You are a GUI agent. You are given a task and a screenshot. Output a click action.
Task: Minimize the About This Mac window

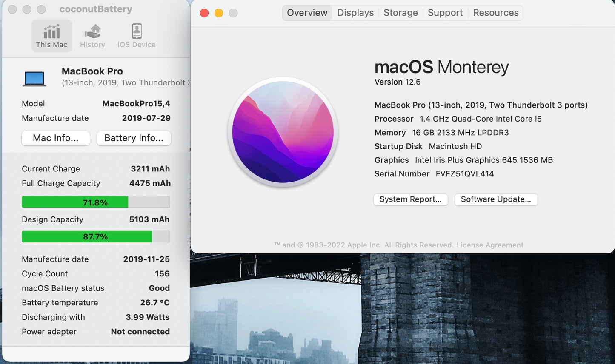(219, 13)
